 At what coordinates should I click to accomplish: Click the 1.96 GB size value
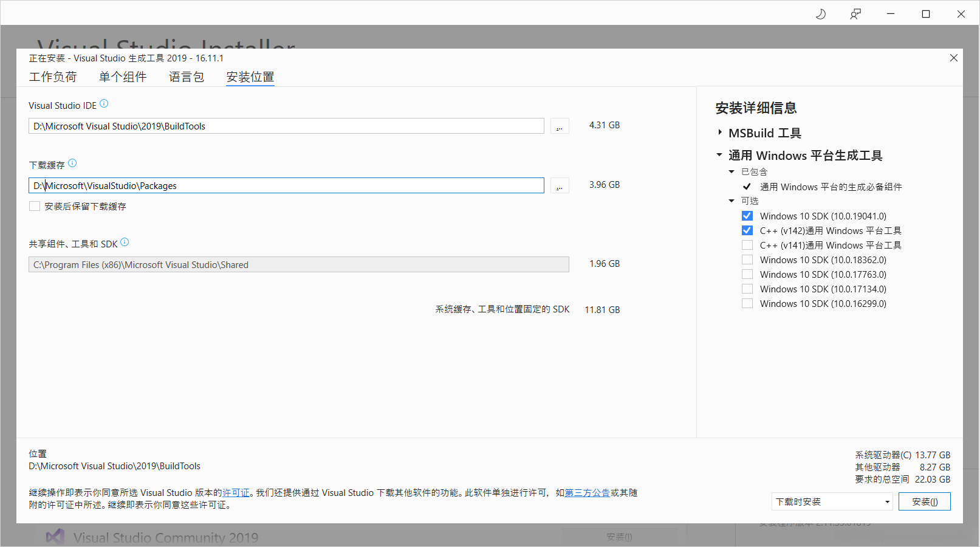tap(605, 264)
